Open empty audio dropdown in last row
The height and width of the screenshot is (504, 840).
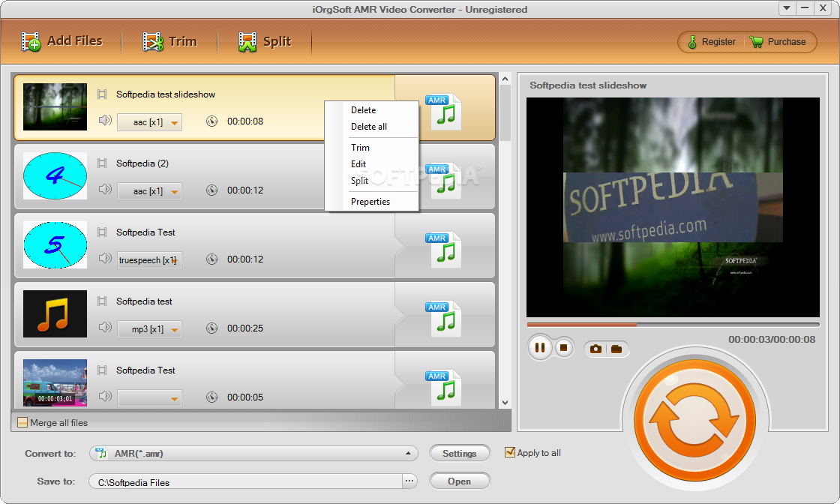pos(149,398)
